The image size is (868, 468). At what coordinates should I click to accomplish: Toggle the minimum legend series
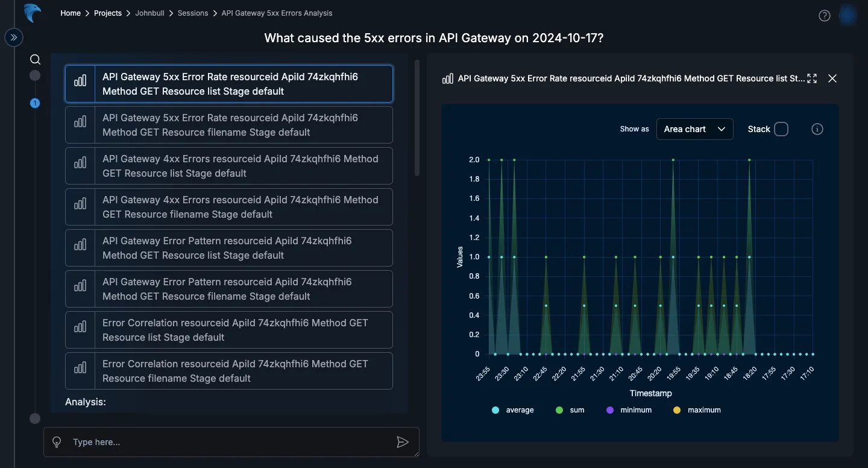[629, 410]
